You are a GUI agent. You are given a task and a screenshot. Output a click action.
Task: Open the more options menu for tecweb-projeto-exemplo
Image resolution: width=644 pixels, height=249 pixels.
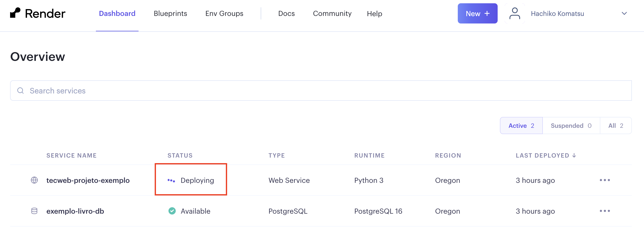pos(605,180)
